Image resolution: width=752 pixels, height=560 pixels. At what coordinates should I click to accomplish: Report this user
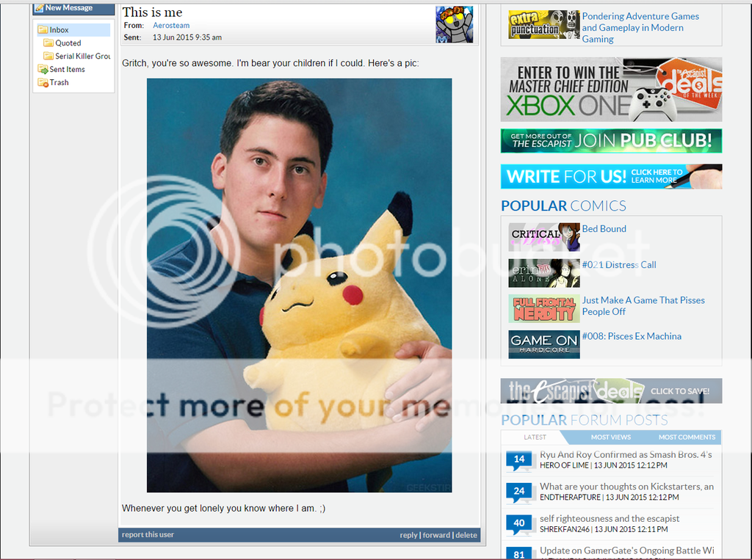(x=148, y=534)
